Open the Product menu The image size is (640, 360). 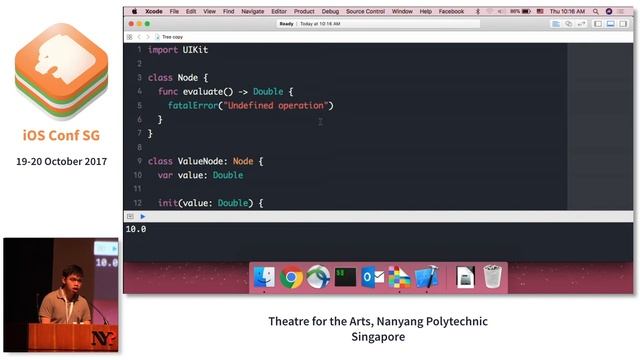pos(304,11)
